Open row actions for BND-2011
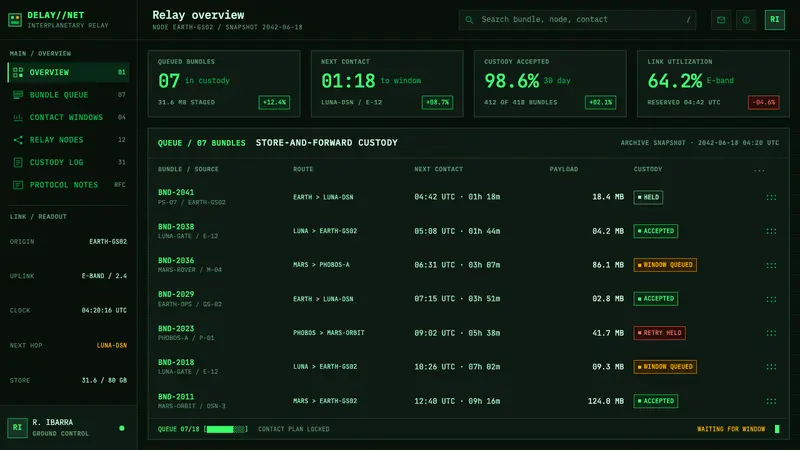 coord(771,401)
